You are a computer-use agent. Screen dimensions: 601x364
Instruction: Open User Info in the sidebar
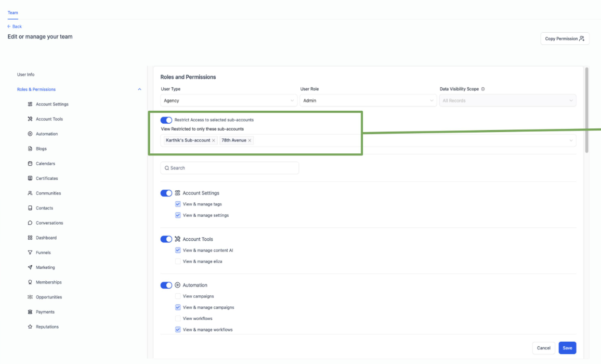[25, 74]
